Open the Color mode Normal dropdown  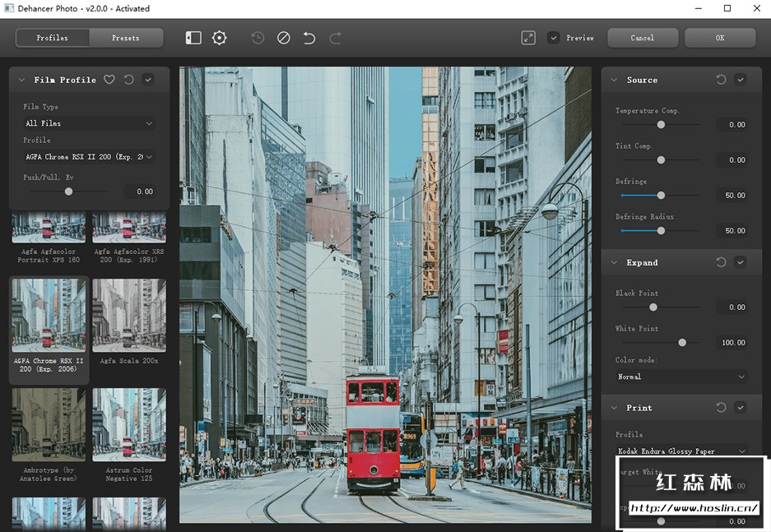681,377
